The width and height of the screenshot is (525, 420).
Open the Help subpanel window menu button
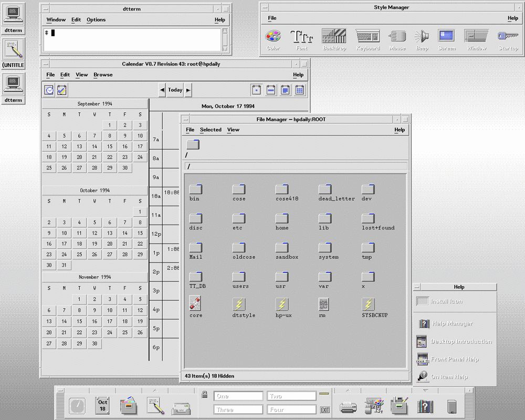[x=417, y=287]
